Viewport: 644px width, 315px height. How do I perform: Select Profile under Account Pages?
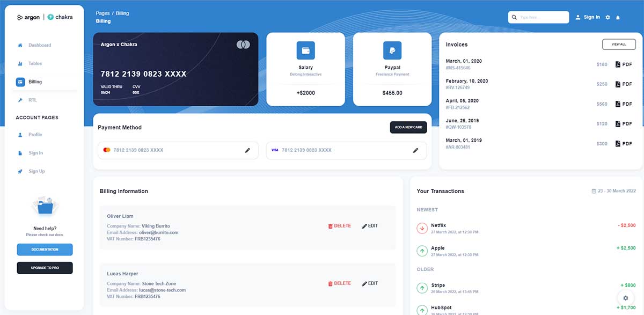click(x=20, y=135)
